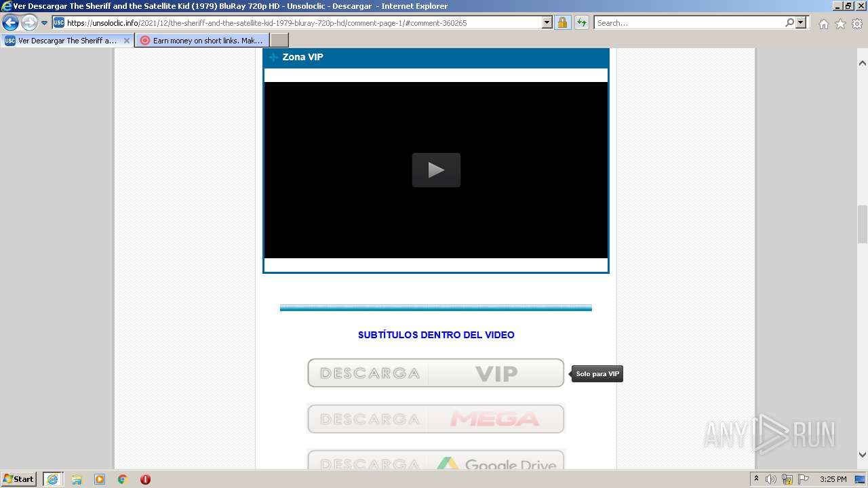The height and width of the screenshot is (488, 868).
Task: Open Internet Explorer taskbar icon
Action: [52, 479]
